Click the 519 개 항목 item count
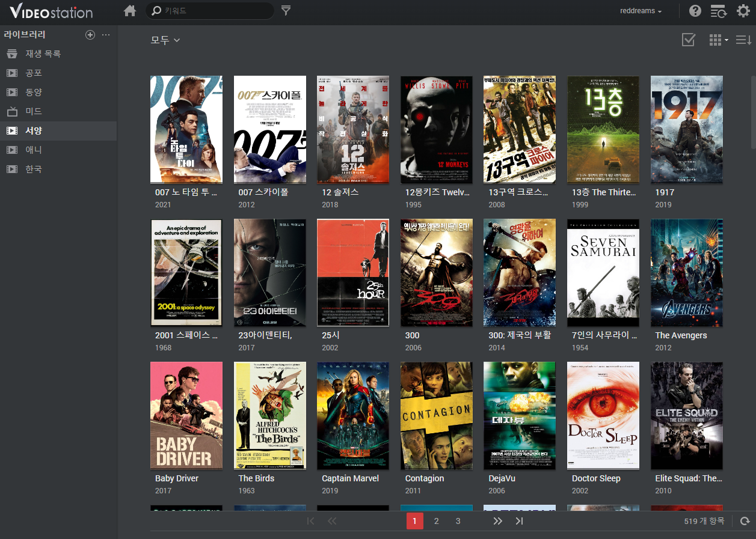This screenshot has width=756, height=539. point(704,521)
